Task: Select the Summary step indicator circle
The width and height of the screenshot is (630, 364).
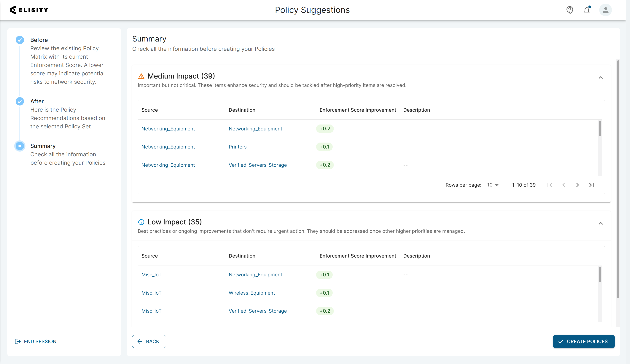Action: click(20, 146)
